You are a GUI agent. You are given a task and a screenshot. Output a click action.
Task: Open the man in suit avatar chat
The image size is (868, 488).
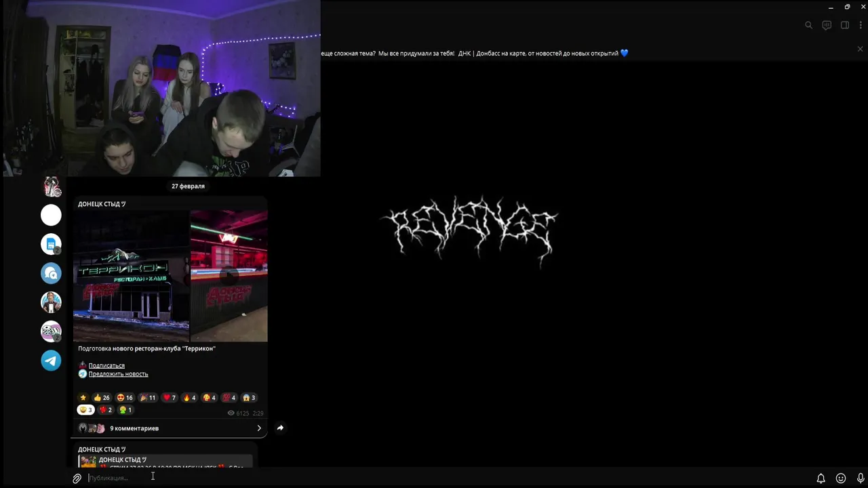coord(51,302)
